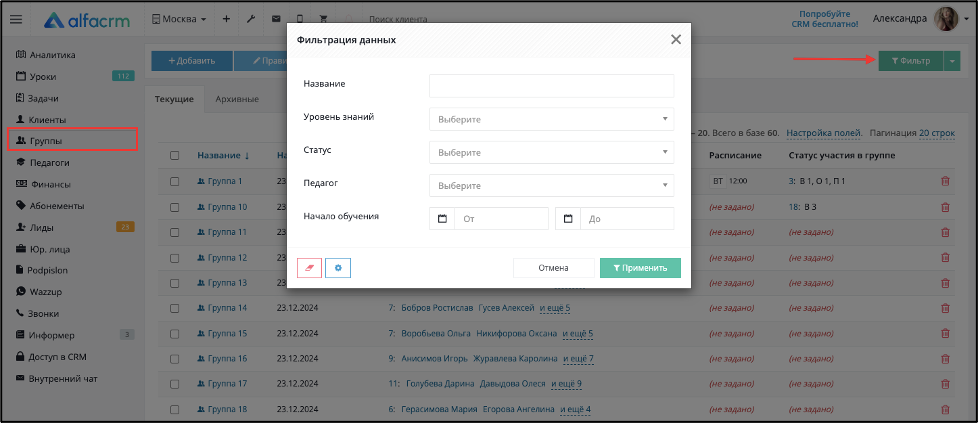Delete Группа 11 with trash icon

click(945, 232)
